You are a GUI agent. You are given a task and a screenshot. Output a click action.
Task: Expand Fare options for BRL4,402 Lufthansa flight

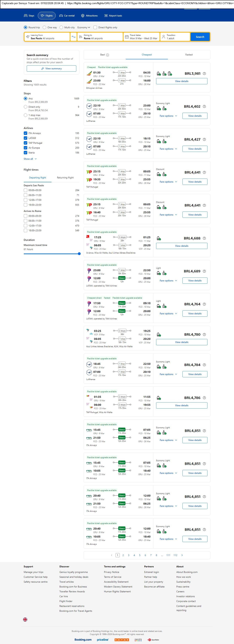(168, 116)
